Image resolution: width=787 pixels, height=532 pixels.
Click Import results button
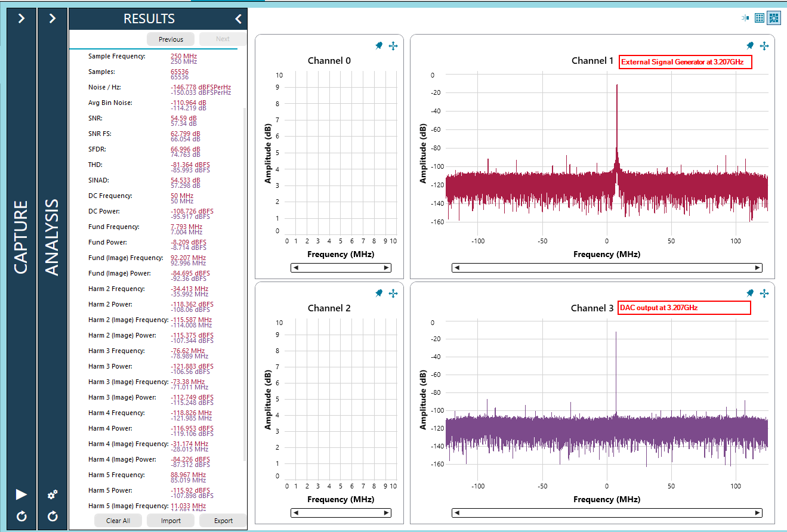171,521
